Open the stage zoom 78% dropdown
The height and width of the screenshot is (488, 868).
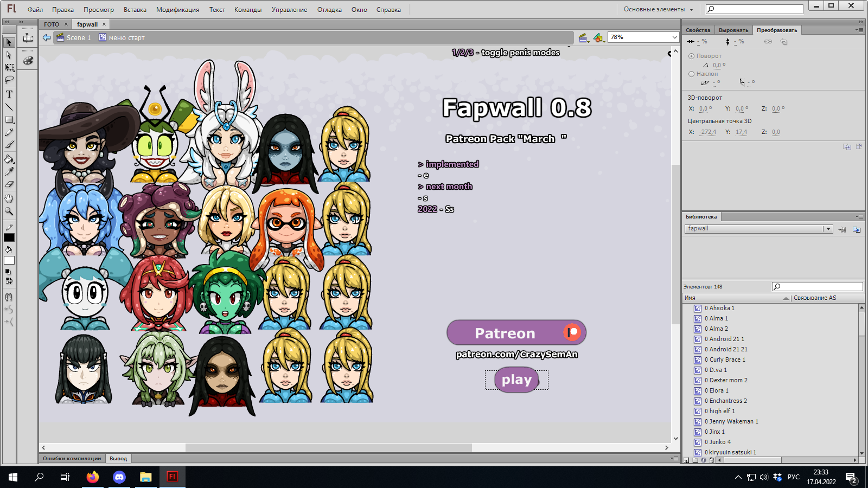click(x=674, y=37)
